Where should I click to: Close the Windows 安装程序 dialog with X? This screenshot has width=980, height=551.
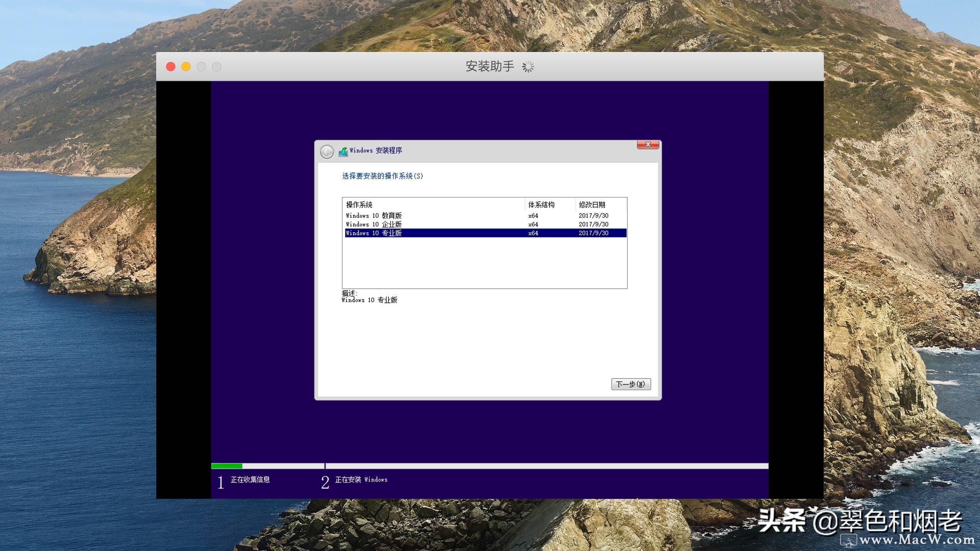(x=648, y=144)
